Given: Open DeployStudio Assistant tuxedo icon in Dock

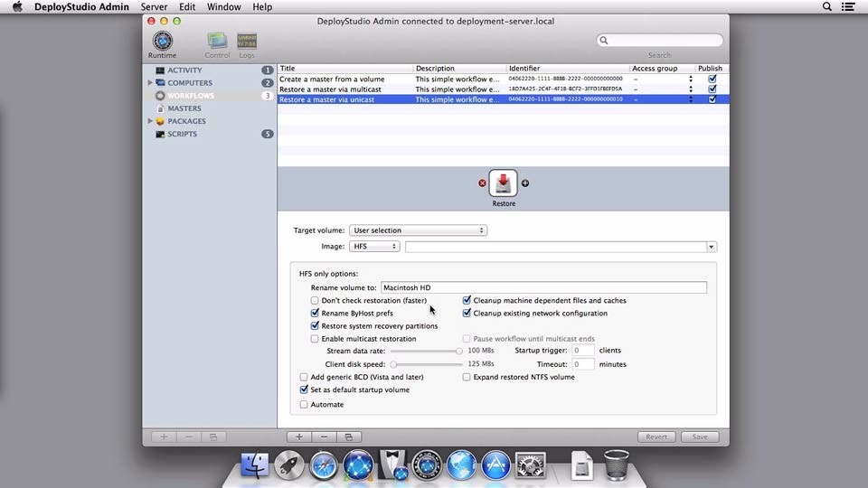Looking at the screenshot, I should [x=393, y=465].
